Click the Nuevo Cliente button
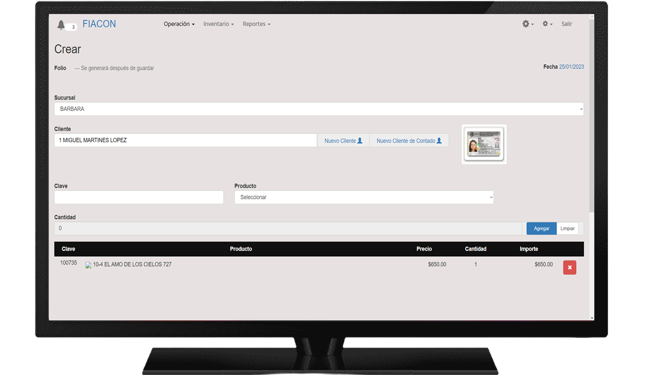This screenshot has width=666, height=375. (343, 141)
